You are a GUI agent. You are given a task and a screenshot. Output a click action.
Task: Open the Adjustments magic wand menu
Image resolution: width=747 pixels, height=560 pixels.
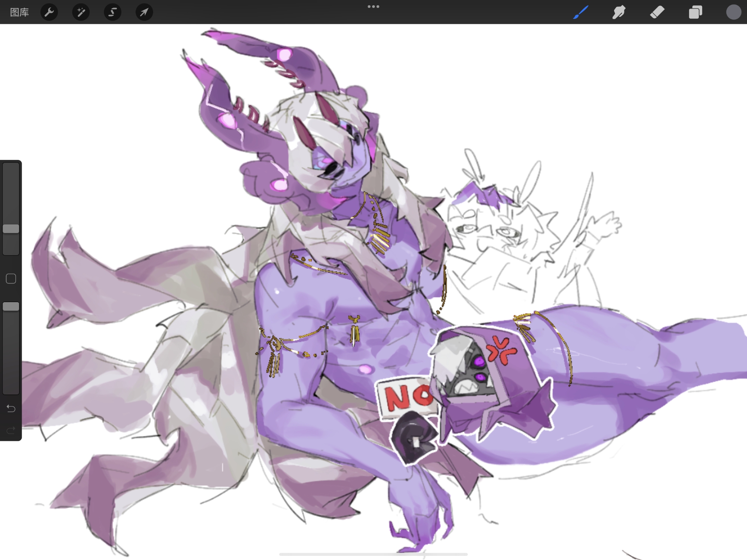click(x=81, y=12)
